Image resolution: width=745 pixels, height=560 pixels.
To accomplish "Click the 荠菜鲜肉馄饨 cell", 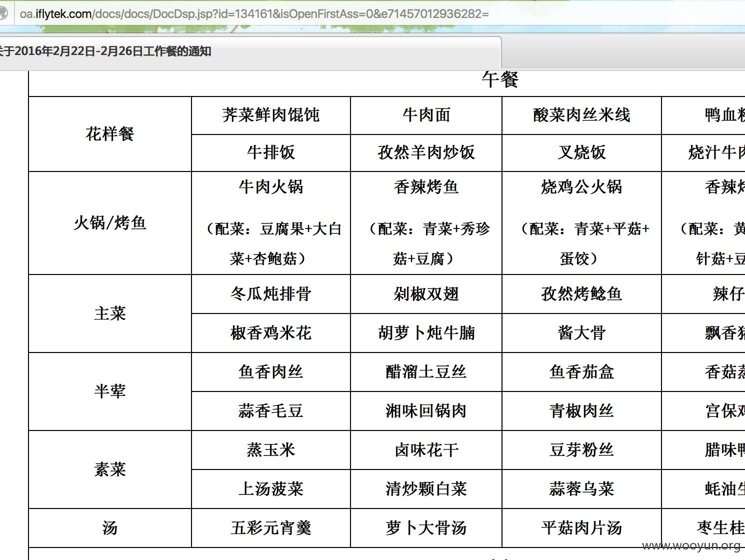I will (271, 115).
